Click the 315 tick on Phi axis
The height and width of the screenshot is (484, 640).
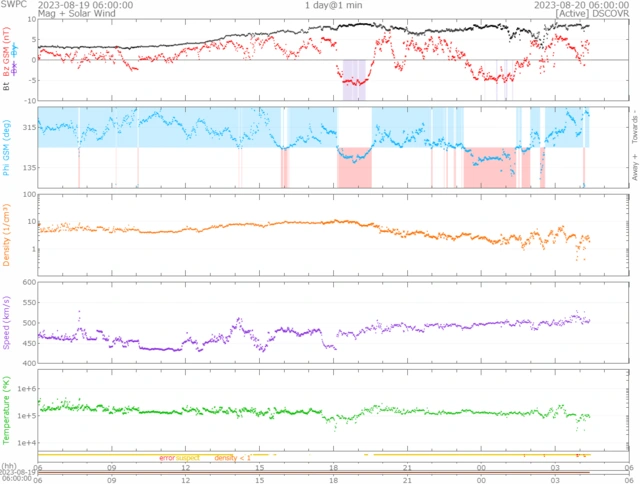point(29,127)
